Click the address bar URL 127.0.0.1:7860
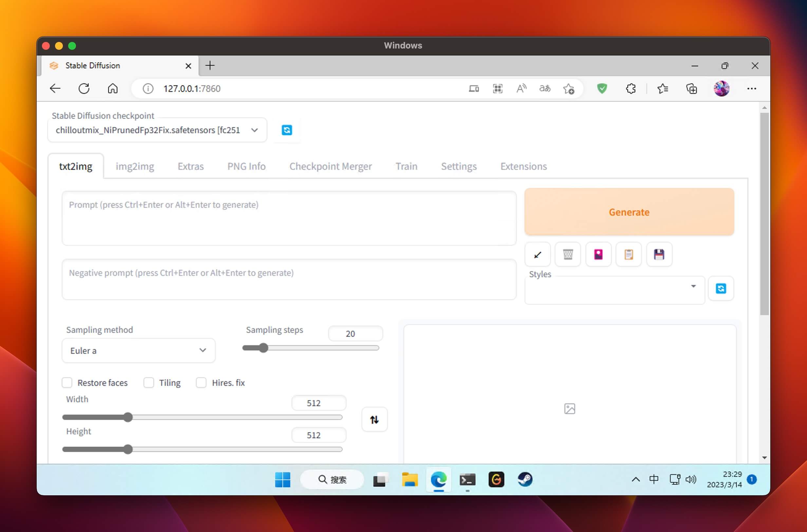Viewport: 807px width, 532px height. click(192, 88)
